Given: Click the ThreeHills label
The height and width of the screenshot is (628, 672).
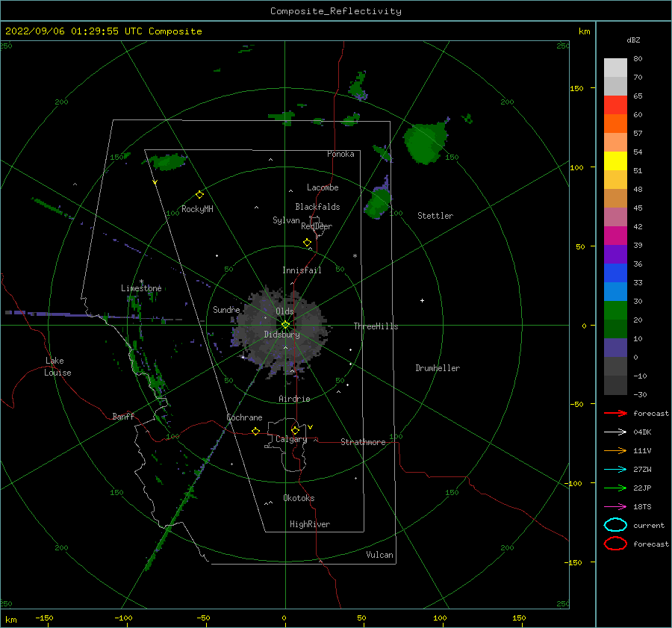Looking at the screenshot, I should 376,326.
